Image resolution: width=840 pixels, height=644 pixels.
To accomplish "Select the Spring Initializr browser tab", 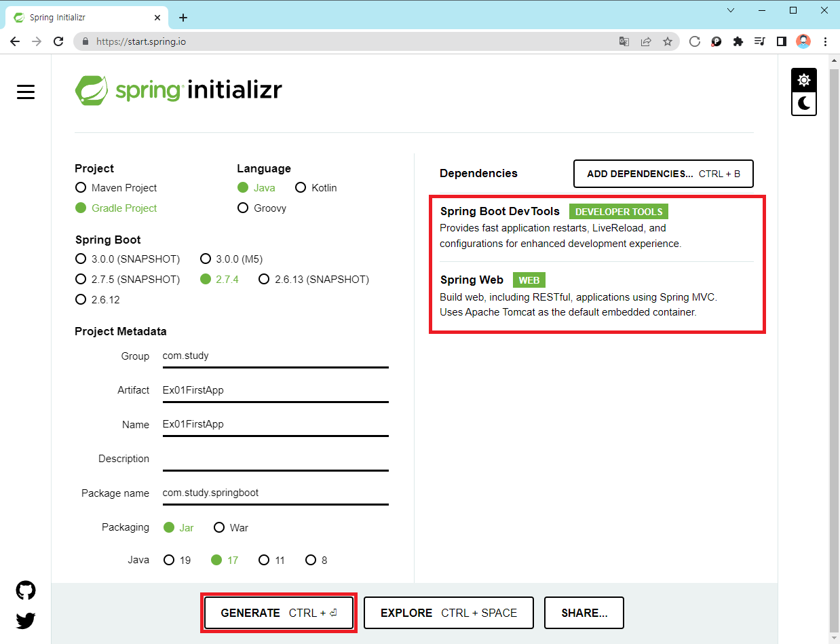I will point(87,18).
